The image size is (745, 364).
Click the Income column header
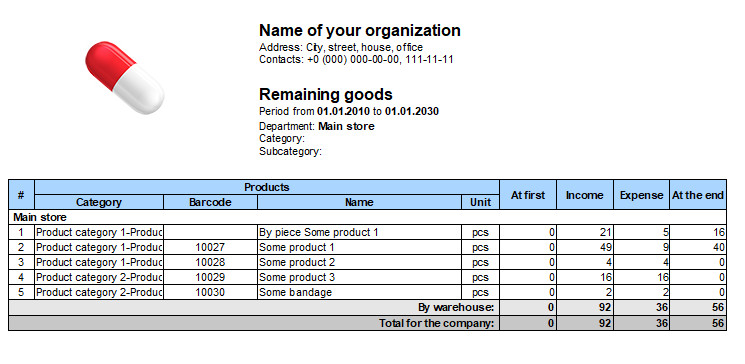(x=585, y=195)
